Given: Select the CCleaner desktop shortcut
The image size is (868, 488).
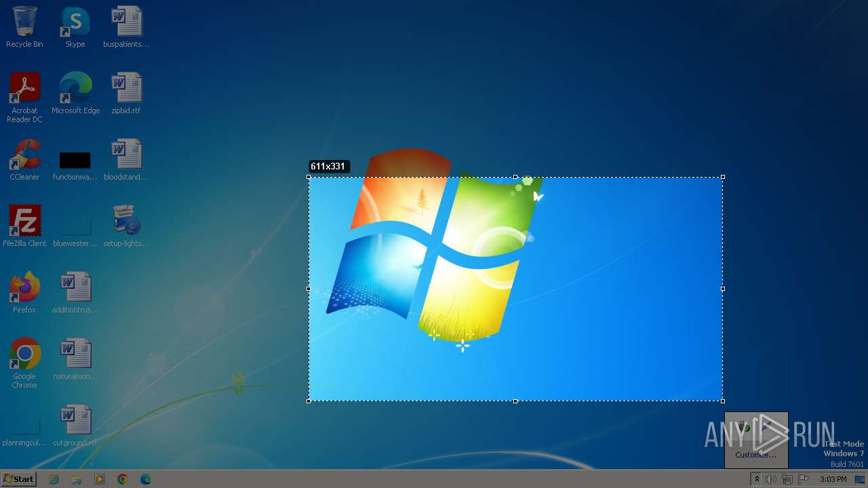Looking at the screenshot, I should (24, 154).
